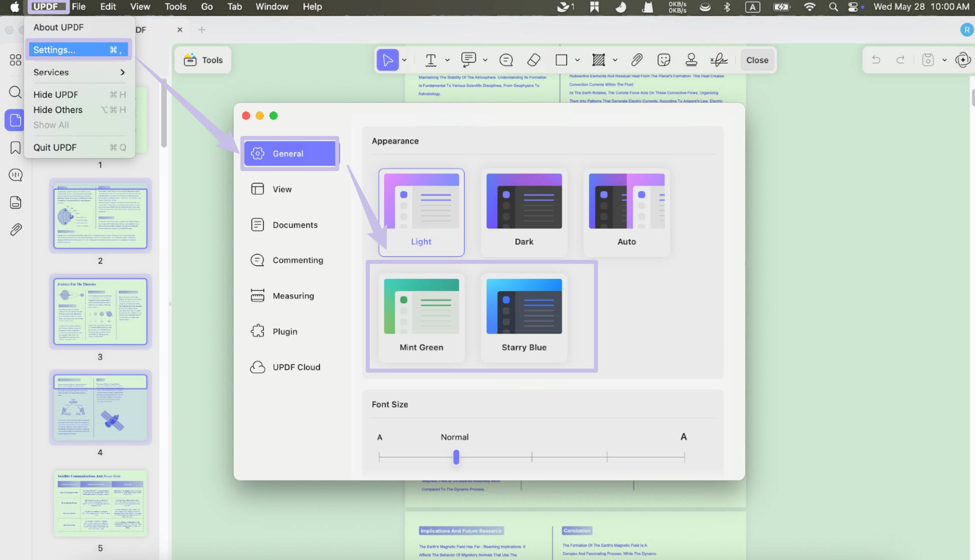Select the cursor pointer tool

(388, 60)
